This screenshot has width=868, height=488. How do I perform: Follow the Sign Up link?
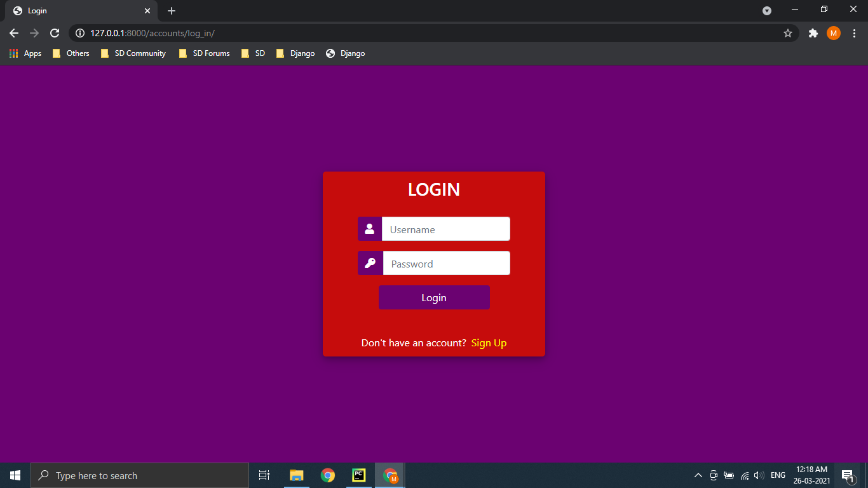[489, 342]
